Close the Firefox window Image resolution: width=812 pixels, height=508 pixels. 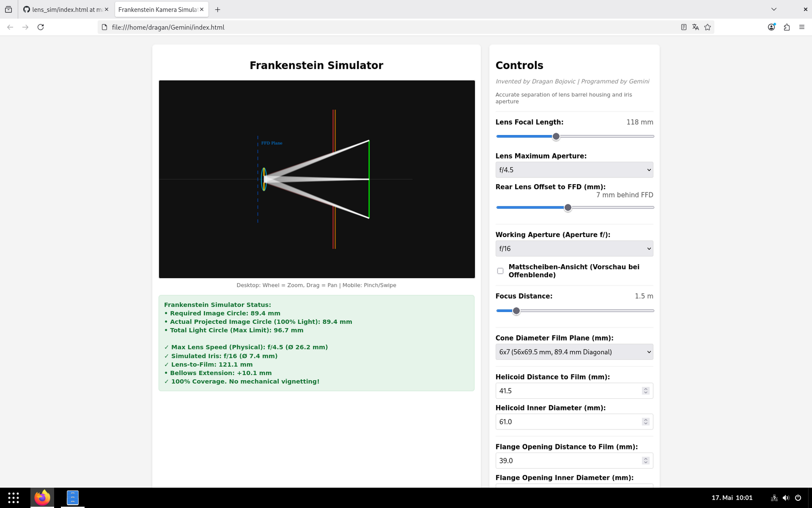[805, 9]
